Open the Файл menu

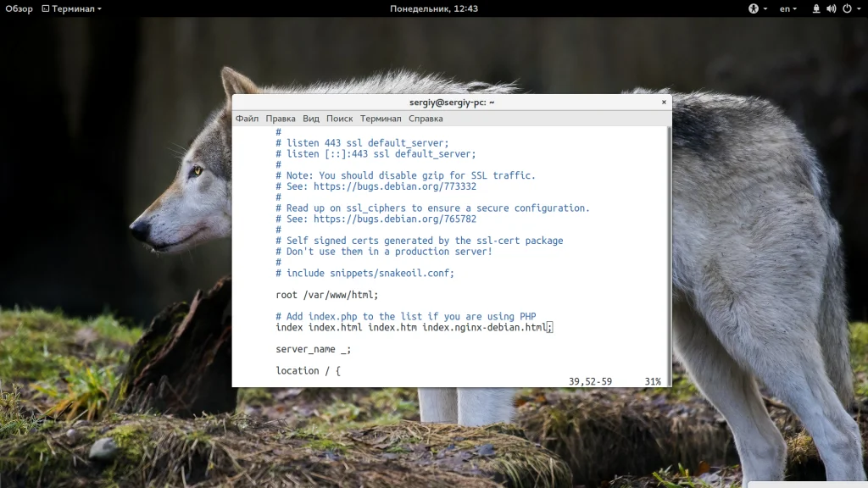tap(247, 119)
